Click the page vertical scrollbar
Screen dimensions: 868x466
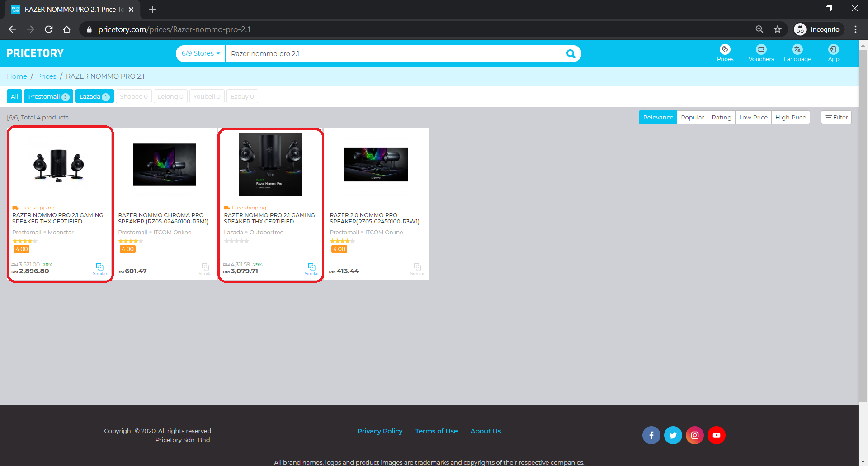pos(863,225)
